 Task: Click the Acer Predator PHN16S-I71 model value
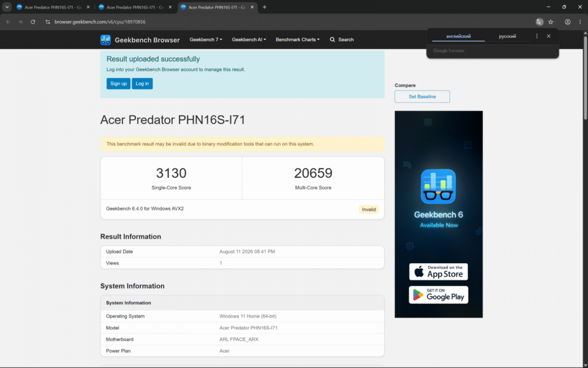coord(248,328)
